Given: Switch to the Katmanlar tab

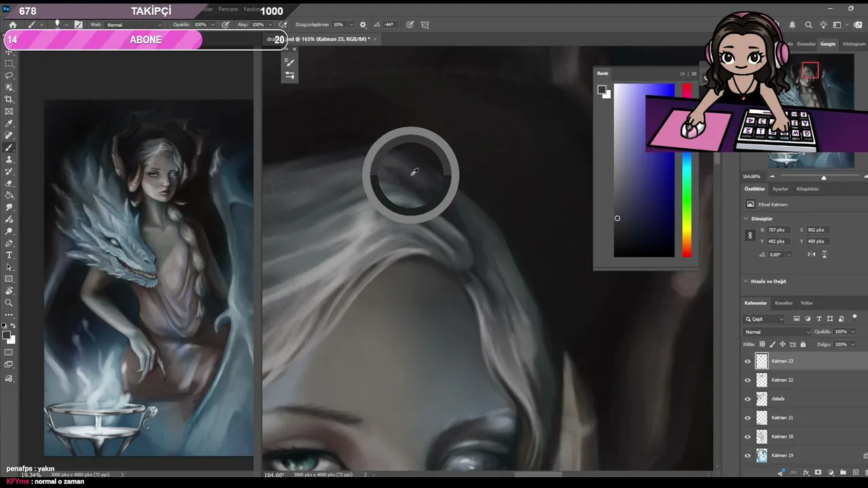Looking at the screenshot, I should tap(755, 303).
